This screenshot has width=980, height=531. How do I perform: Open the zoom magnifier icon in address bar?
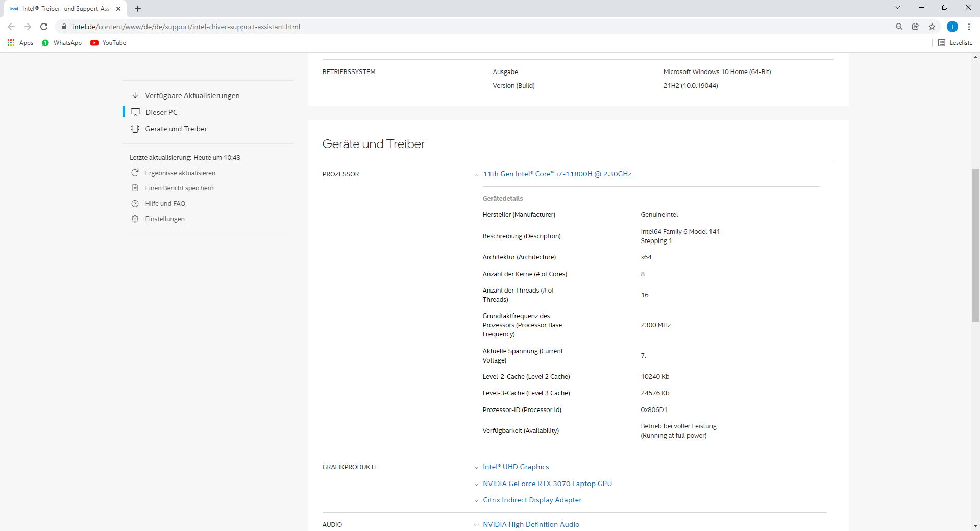[x=899, y=27]
